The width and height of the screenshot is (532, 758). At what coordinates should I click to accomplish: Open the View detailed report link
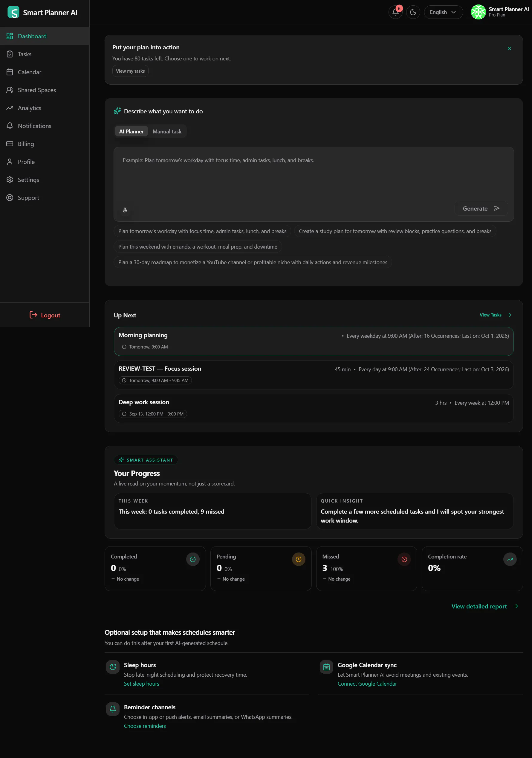(x=484, y=606)
